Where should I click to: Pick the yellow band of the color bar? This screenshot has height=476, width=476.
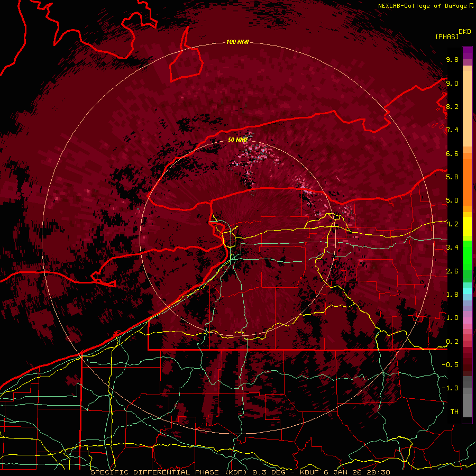tap(467, 226)
